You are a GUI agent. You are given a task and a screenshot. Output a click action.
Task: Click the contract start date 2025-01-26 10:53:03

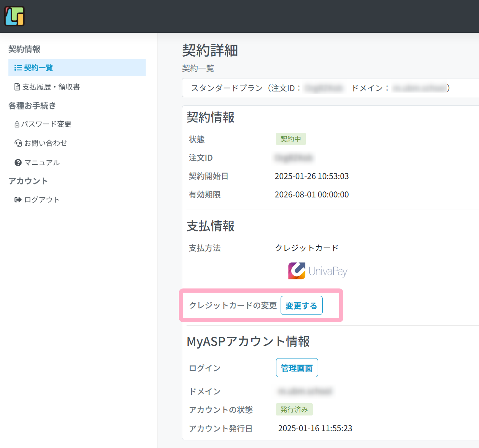312,176
